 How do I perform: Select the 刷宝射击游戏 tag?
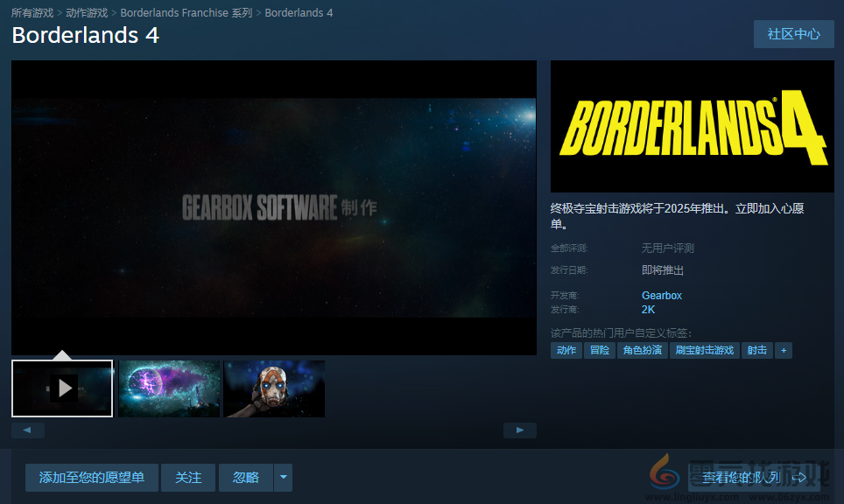pos(704,350)
